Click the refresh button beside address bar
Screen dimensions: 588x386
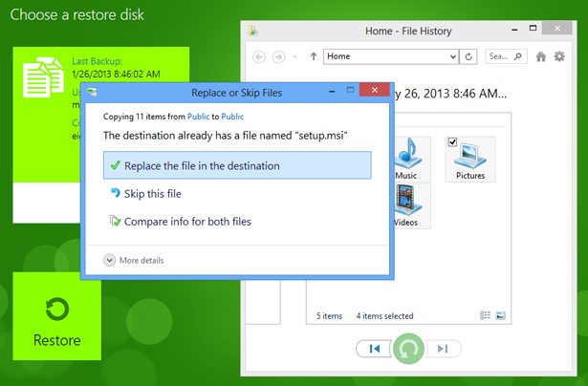click(468, 56)
